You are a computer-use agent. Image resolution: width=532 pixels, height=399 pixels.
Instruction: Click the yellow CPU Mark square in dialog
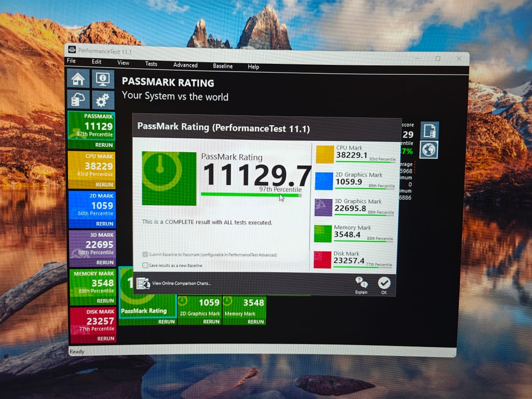325,155
